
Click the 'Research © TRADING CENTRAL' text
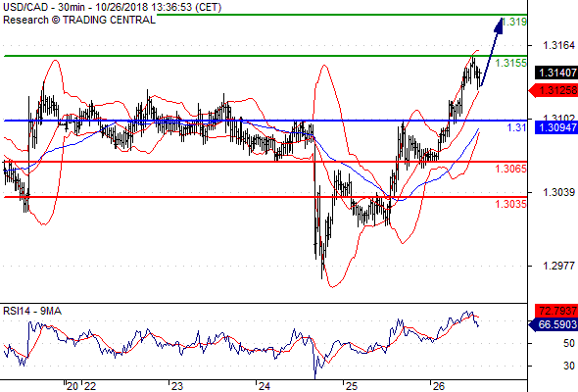pos(79,20)
